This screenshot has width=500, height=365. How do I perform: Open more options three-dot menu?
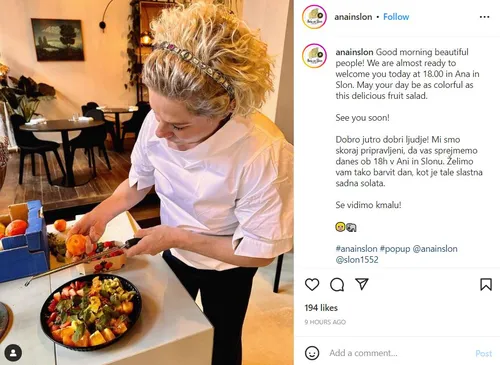[484, 17]
